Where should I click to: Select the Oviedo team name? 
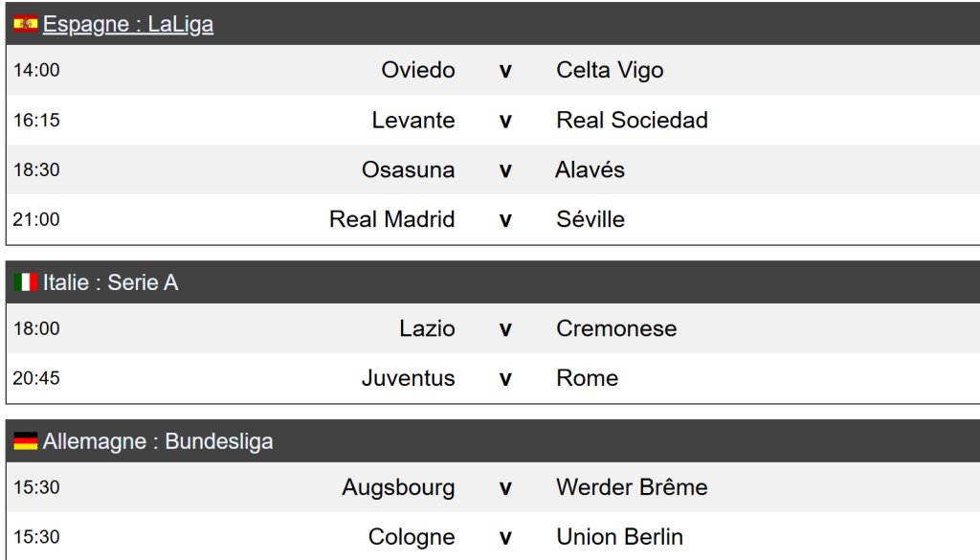click(418, 71)
